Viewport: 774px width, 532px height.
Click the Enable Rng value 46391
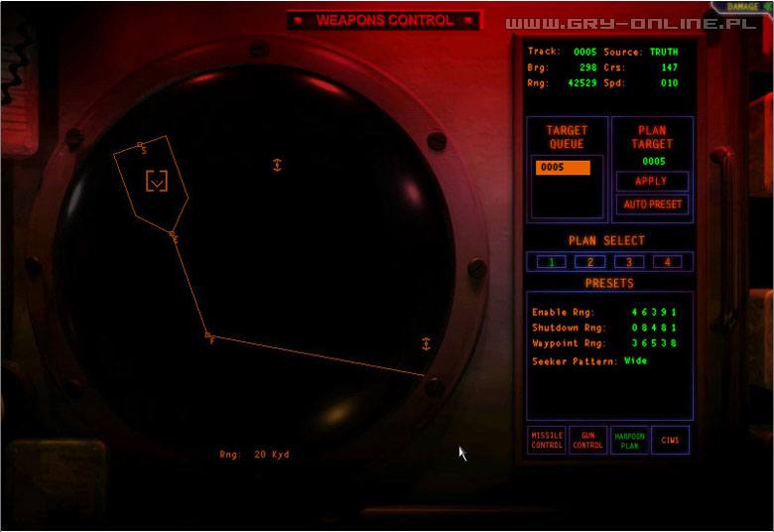point(654,313)
